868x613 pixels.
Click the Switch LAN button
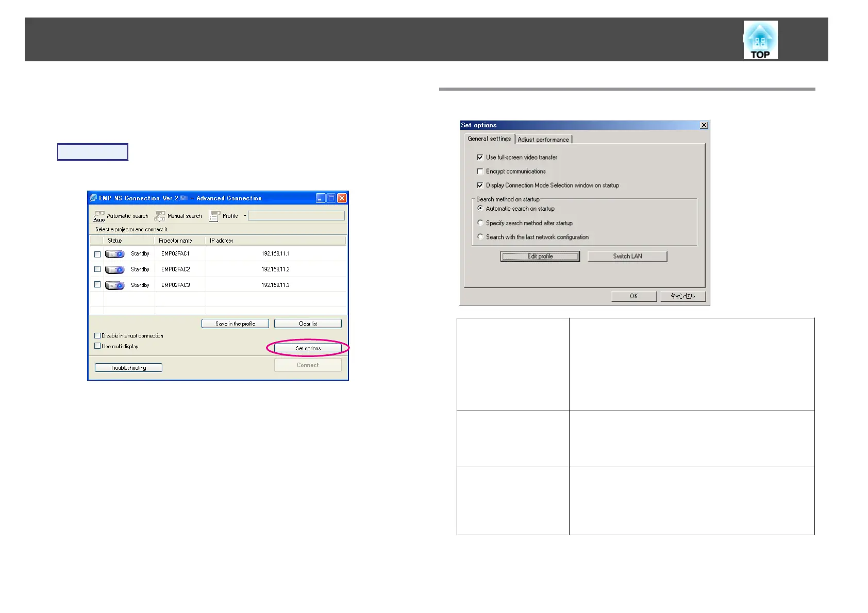click(x=627, y=256)
